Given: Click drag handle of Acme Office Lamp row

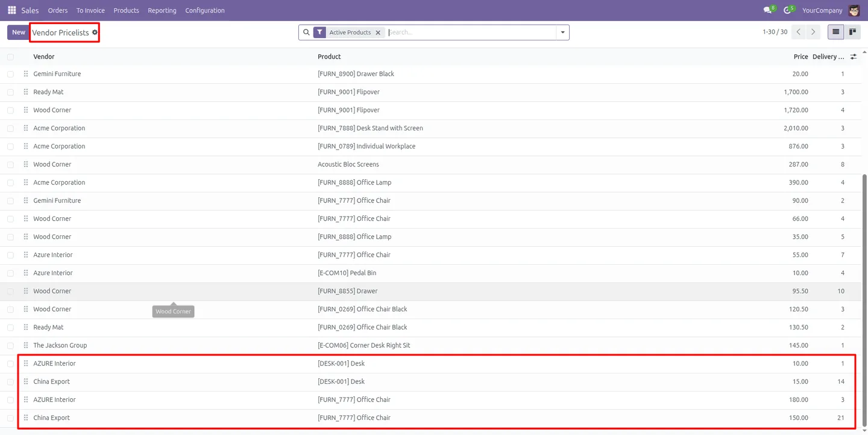Looking at the screenshot, I should pos(26,182).
